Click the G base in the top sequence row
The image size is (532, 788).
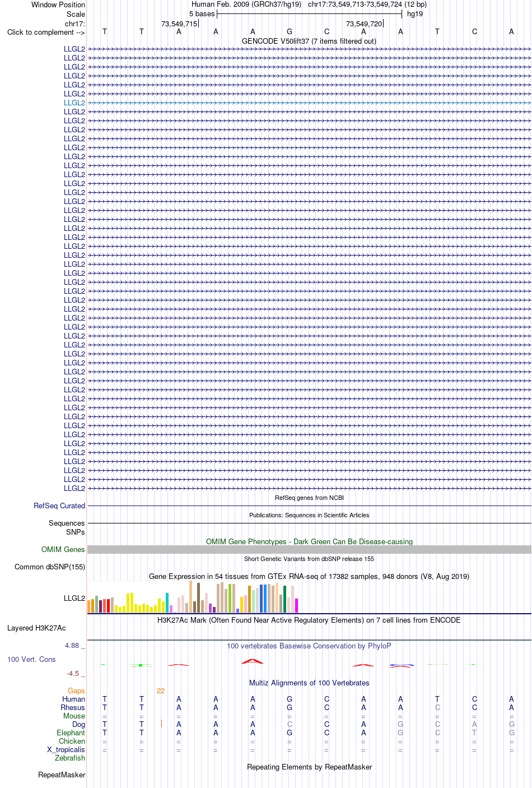point(290,32)
